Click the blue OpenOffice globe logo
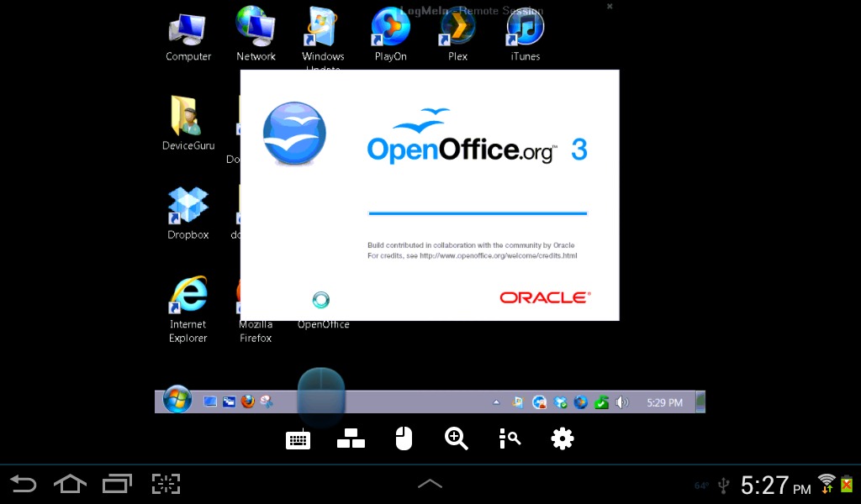 click(294, 134)
